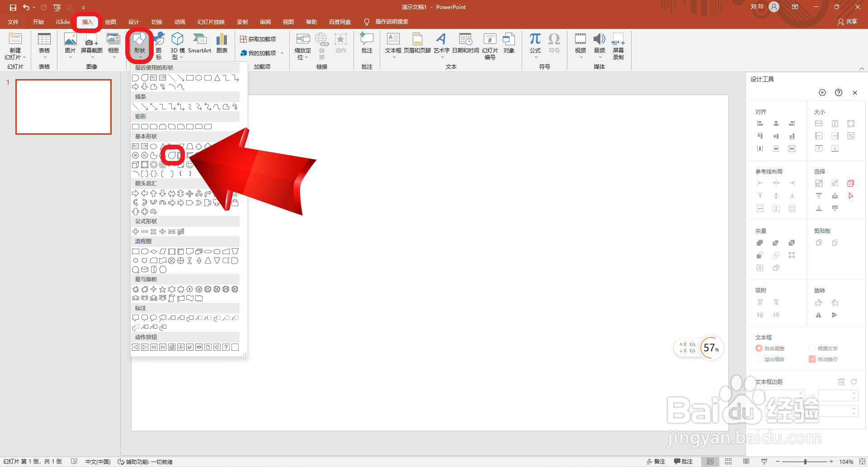Click flip horizontal icon under 旋转
Screen dimensions: 868x467
[x=819, y=315]
